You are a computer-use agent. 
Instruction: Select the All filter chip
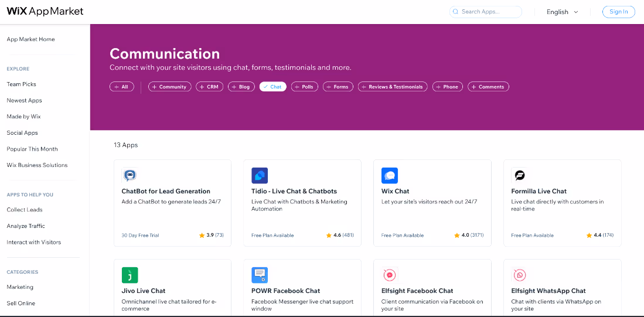pyautogui.click(x=121, y=87)
